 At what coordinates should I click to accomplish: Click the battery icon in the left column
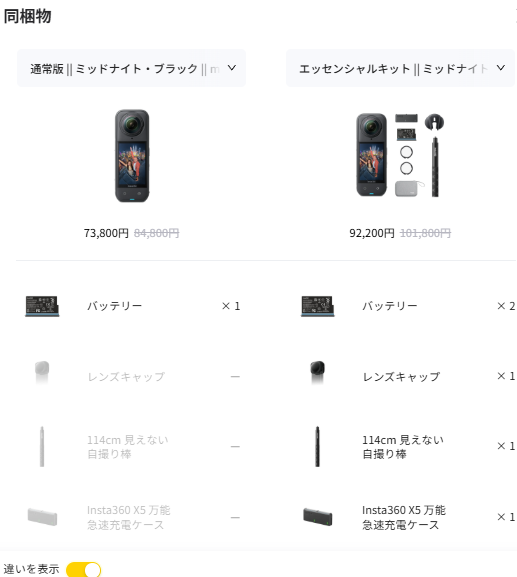click(42, 306)
